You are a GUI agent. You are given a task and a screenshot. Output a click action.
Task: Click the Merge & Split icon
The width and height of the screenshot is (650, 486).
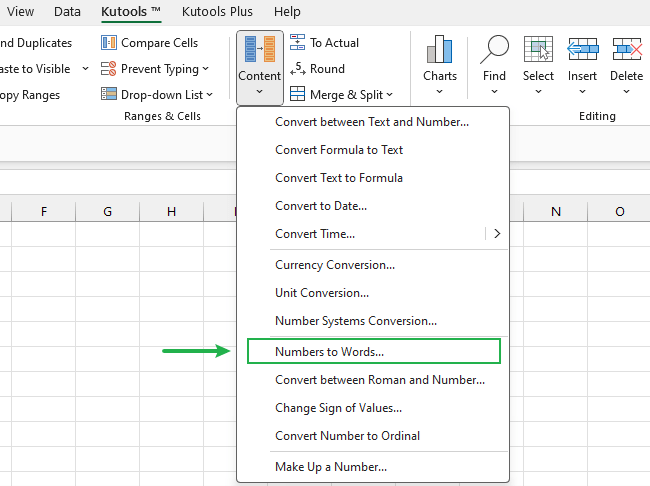click(x=297, y=94)
